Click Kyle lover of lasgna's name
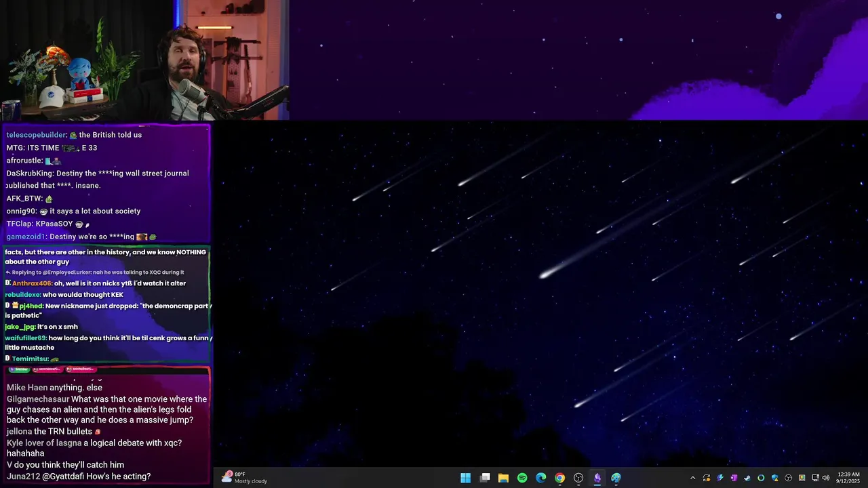Viewport: 868px width, 488px height. (44, 443)
